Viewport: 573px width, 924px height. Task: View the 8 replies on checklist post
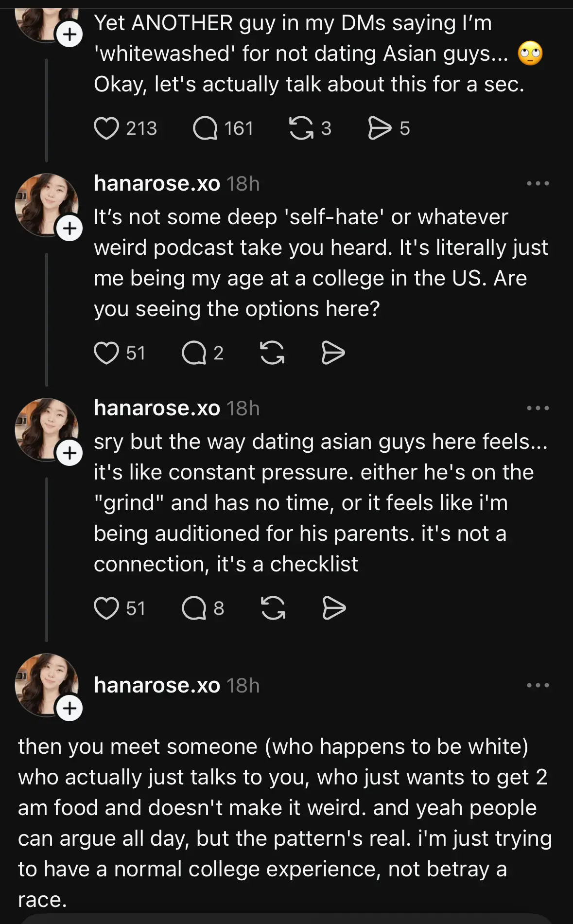point(194,608)
